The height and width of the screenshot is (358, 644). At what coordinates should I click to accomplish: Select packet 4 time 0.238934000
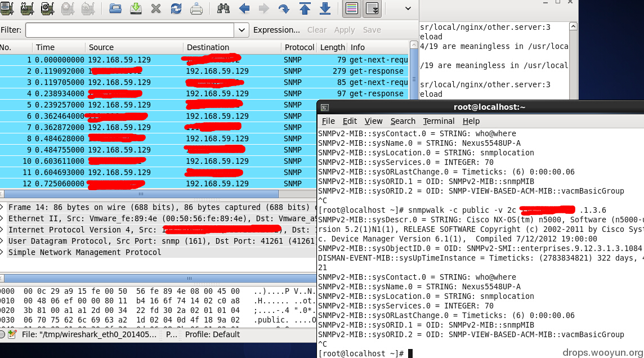tap(204, 93)
